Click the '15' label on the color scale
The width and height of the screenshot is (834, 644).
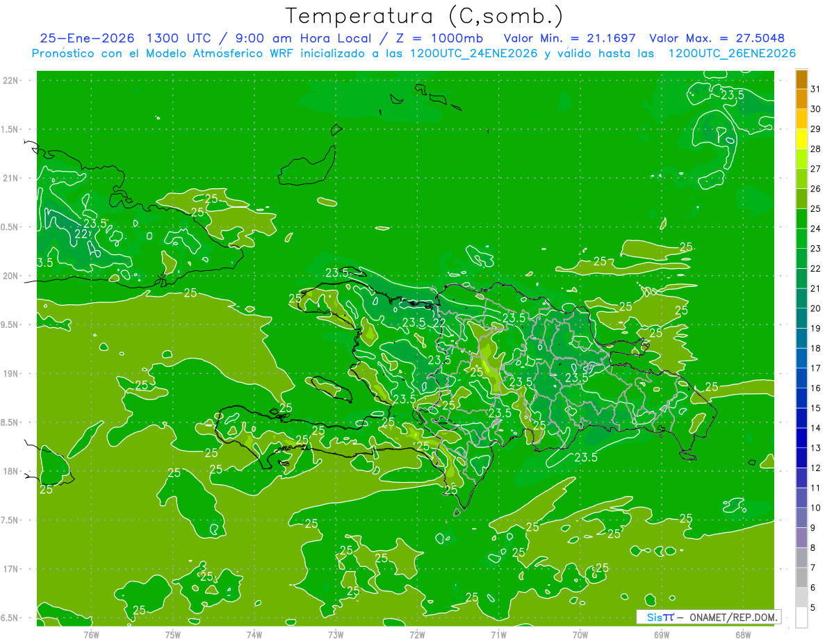coord(816,408)
